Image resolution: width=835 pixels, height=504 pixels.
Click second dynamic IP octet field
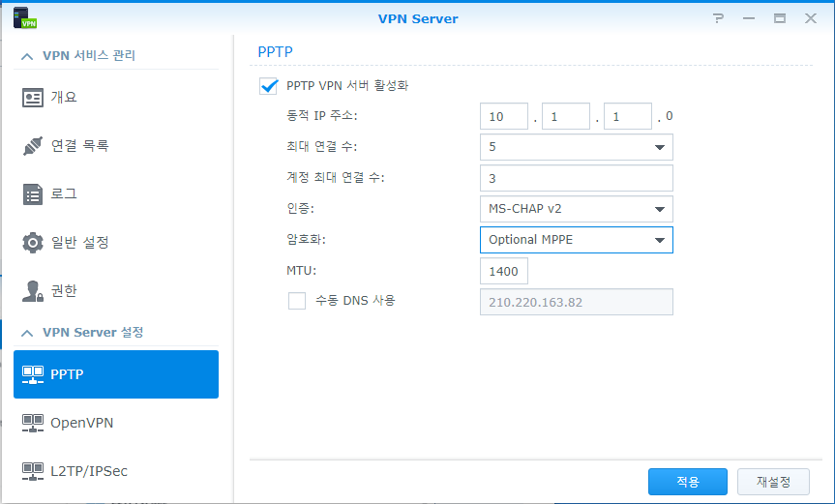(x=566, y=116)
